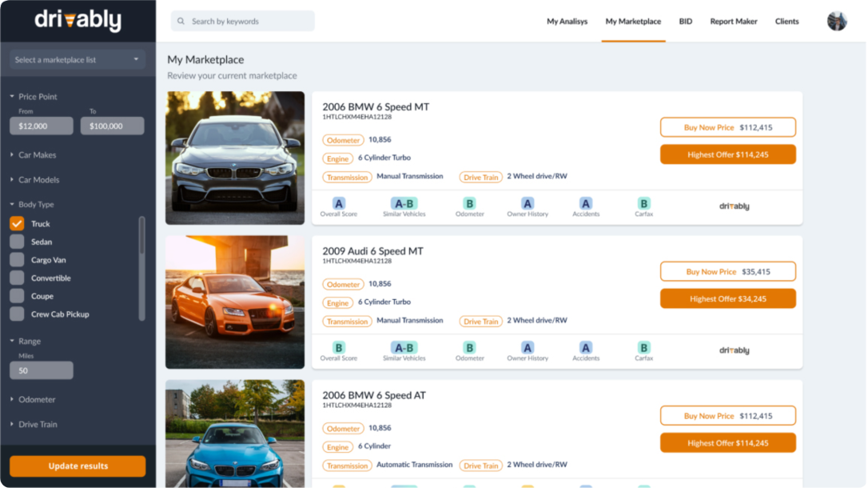
Task: Enable the Sedan body type filter
Action: click(x=17, y=242)
